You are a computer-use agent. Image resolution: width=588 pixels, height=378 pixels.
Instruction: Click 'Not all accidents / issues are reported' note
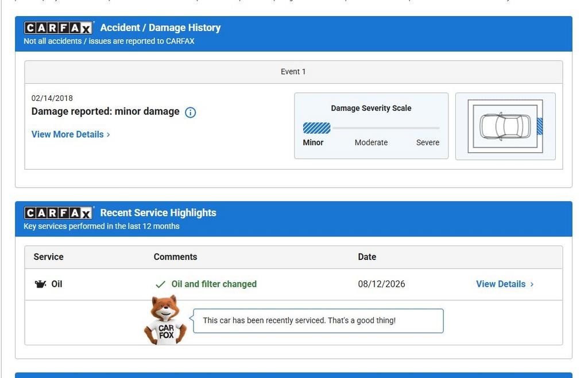coord(109,41)
